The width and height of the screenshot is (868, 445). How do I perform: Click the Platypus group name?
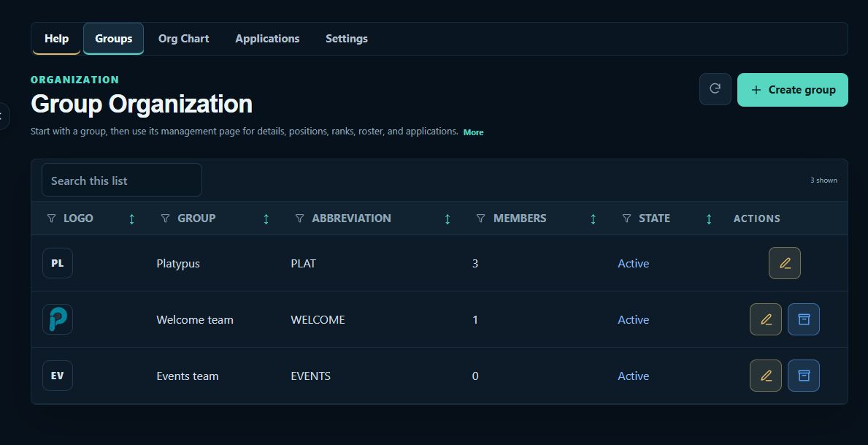coord(178,263)
